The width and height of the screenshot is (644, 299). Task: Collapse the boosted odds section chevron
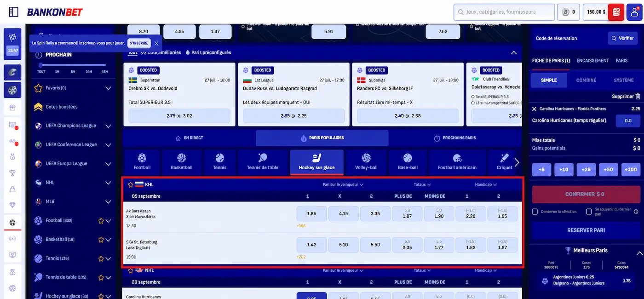pyautogui.click(x=514, y=53)
